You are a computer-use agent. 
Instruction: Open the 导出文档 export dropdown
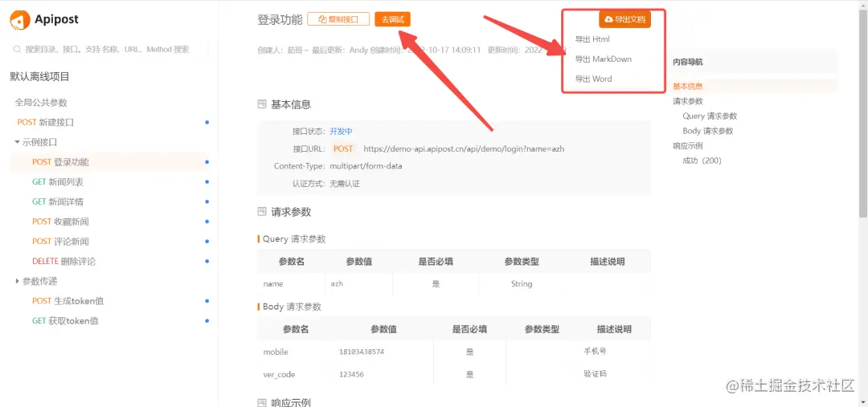coord(624,19)
